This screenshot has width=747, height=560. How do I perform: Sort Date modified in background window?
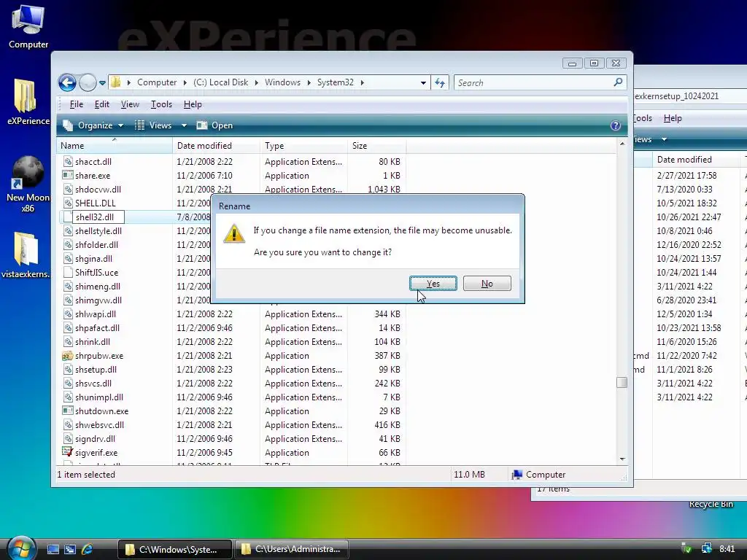695,160
